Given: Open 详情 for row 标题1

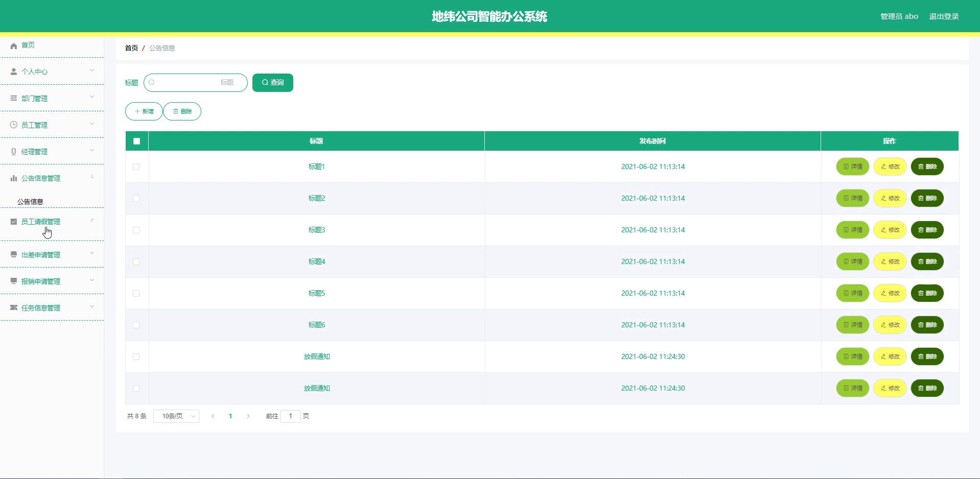Looking at the screenshot, I should (x=853, y=166).
